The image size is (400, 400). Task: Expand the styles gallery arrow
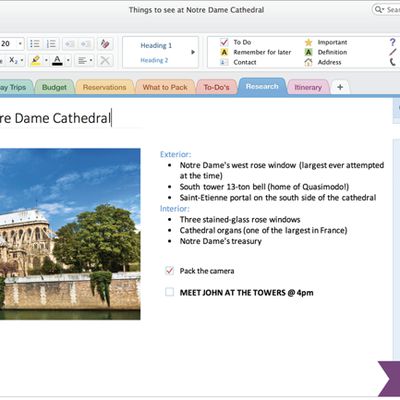coord(193,52)
